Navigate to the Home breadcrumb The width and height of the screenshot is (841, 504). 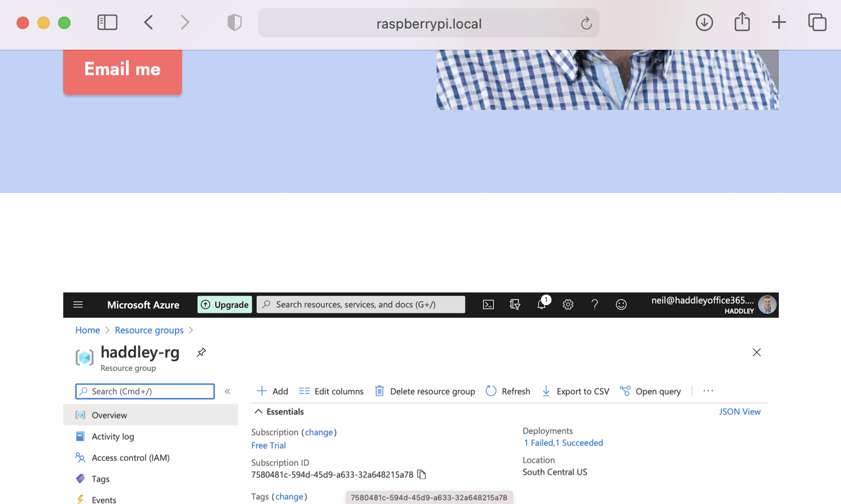[x=88, y=330]
